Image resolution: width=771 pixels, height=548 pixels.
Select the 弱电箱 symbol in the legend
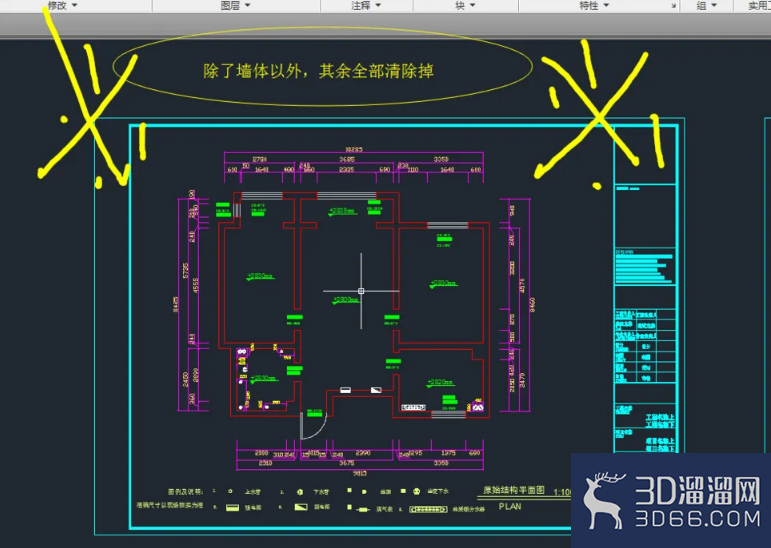(301, 507)
